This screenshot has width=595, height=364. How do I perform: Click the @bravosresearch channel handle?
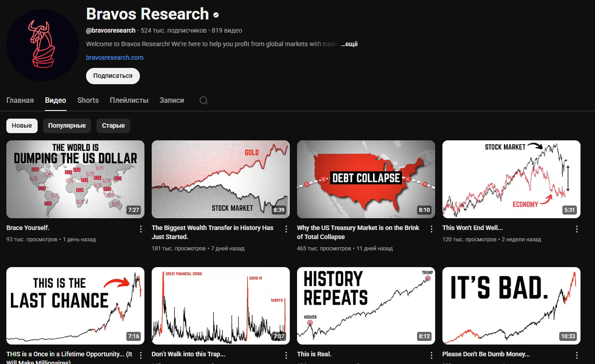(x=110, y=30)
